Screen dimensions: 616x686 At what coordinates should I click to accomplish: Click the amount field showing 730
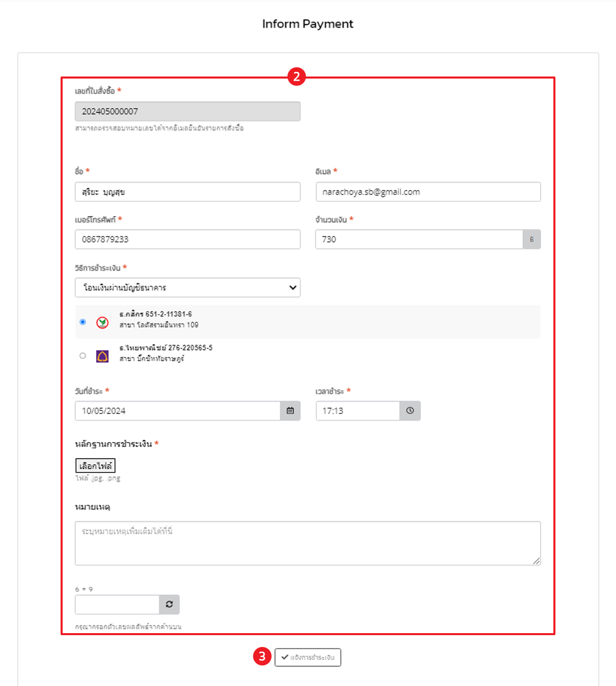(418, 239)
